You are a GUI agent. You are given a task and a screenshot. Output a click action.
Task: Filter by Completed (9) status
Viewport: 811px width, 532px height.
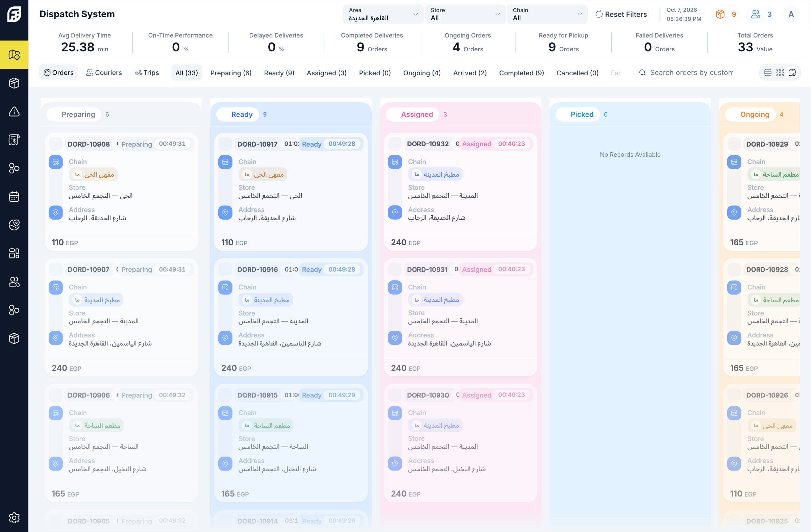tap(521, 73)
